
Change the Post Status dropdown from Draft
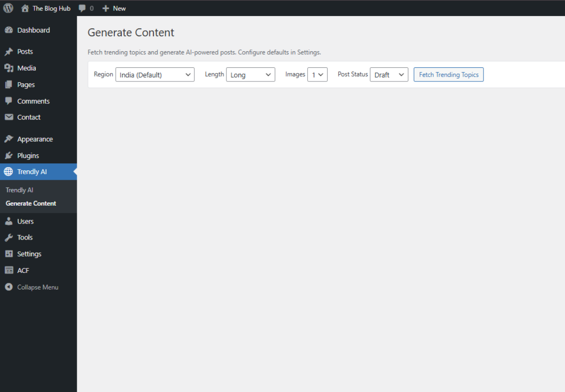pos(389,74)
